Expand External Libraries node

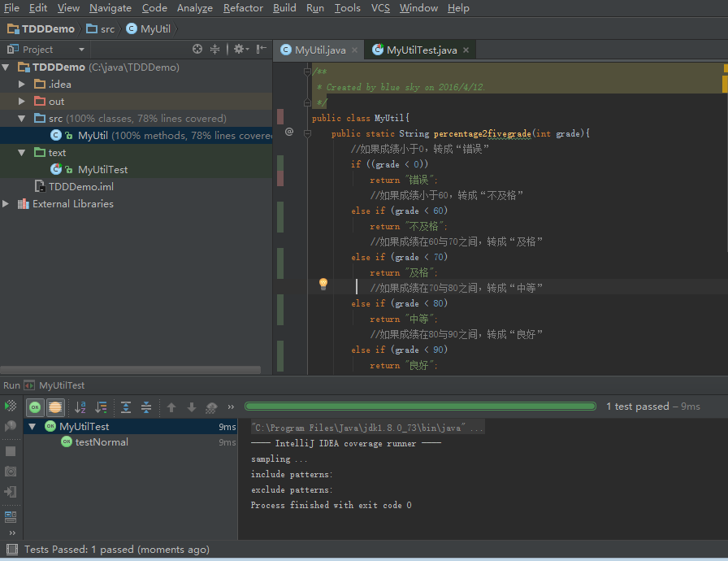point(6,203)
